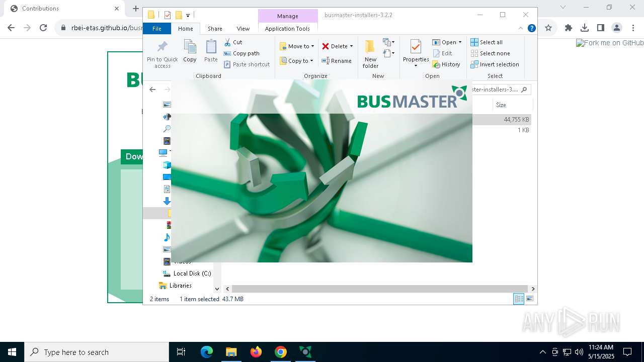Click the Manage contextual tab header
This screenshot has height=362, width=644.
pos(288,16)
